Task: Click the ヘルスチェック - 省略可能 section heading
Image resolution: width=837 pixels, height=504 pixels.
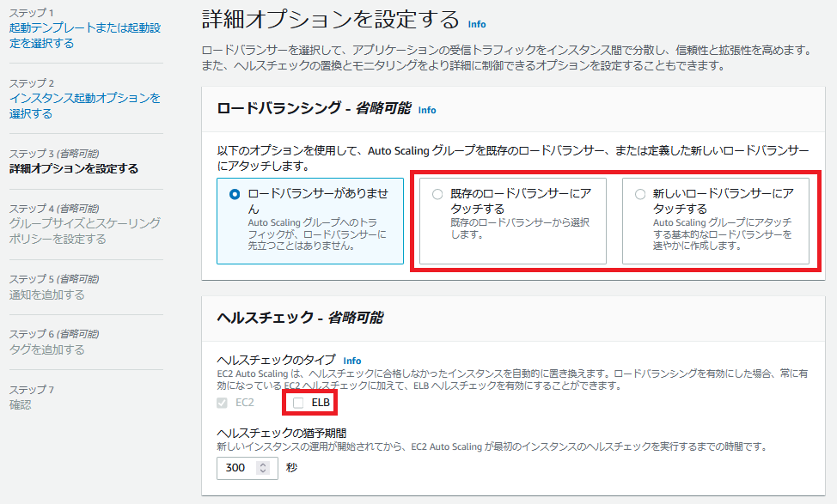Action: tap(300, 318)
